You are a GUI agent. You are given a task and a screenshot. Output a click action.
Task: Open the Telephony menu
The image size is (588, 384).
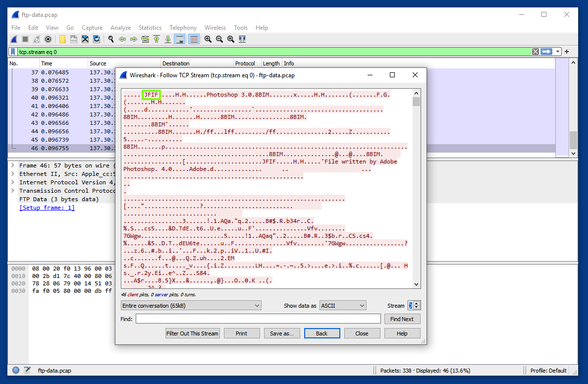click(183, 28)
